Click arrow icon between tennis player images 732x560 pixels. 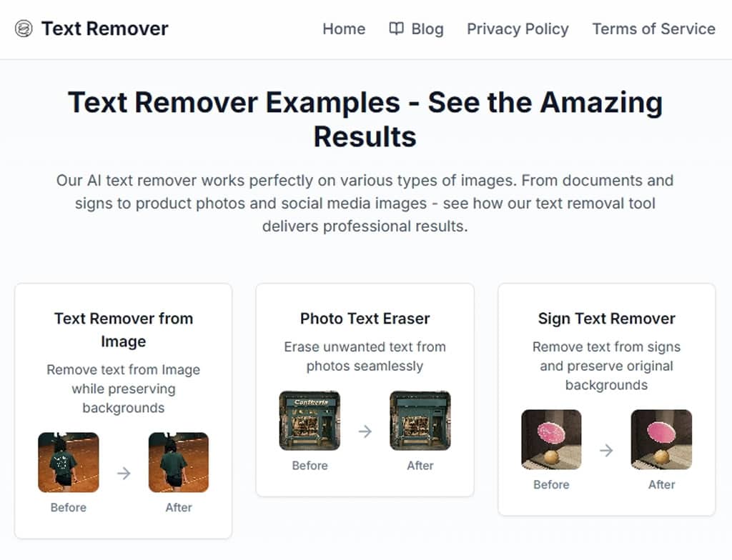coord(124,473)
